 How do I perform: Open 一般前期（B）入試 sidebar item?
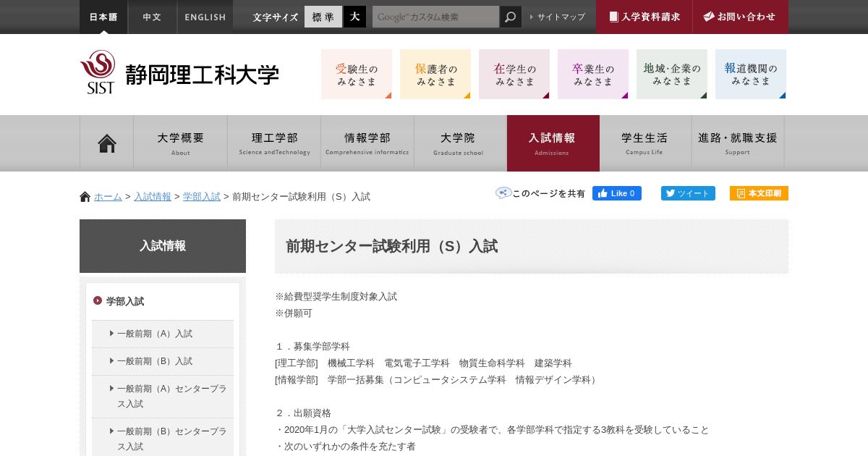(x=163, y=361)
